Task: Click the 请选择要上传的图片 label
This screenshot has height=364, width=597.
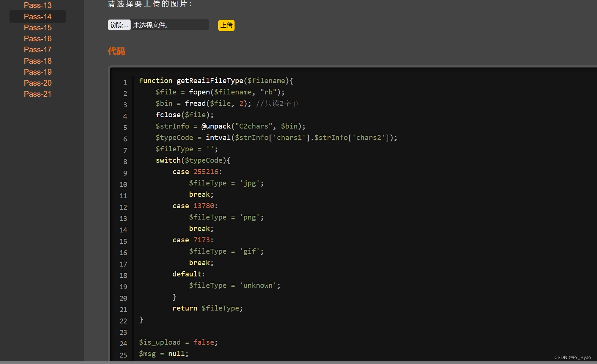Action: [x=150, y=4]
